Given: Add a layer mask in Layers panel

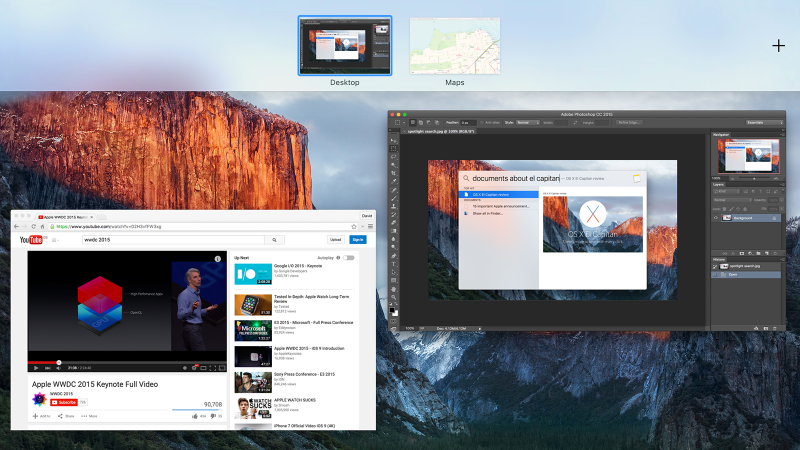Looking at the screenshot, I should click(x=742, y=254).
